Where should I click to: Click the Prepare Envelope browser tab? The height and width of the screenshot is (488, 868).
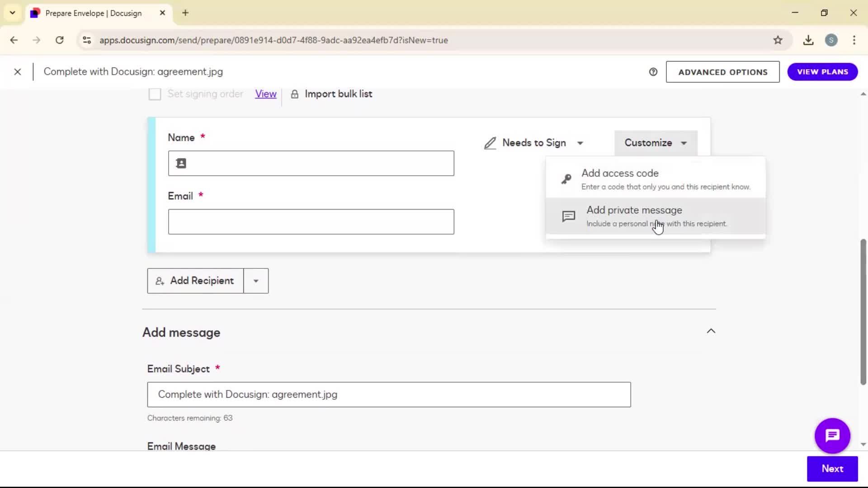[99, 13]
